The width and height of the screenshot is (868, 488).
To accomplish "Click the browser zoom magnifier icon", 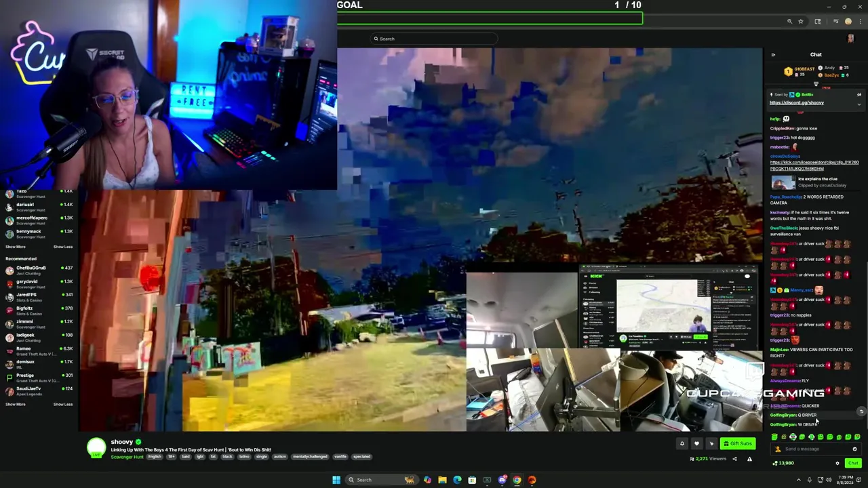I will pos(789,22).
